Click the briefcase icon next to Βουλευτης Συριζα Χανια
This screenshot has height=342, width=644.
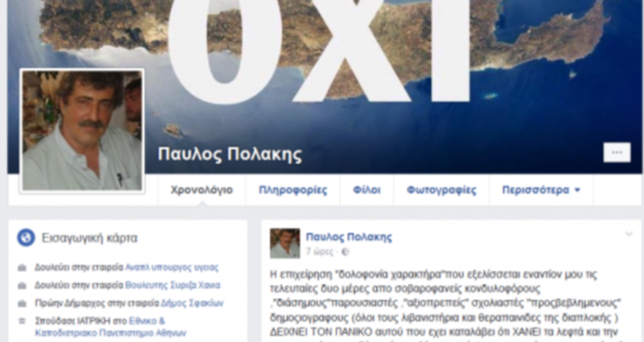tap(22, 286)
